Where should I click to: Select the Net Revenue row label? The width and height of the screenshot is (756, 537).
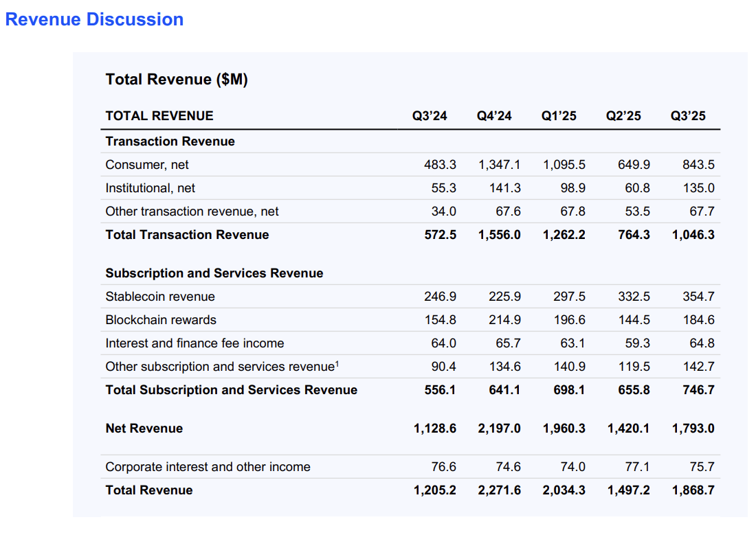pos(144,429)
